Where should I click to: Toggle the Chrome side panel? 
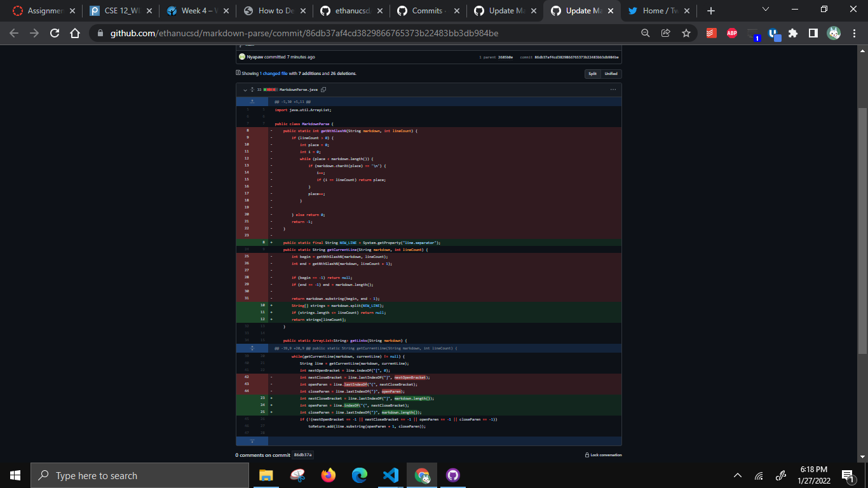[813, 33]
